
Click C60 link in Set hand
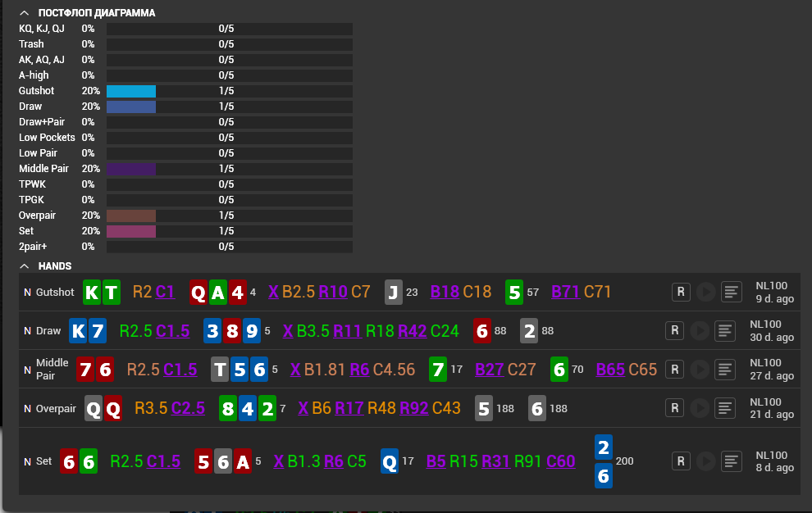click(x=561, y=461)
